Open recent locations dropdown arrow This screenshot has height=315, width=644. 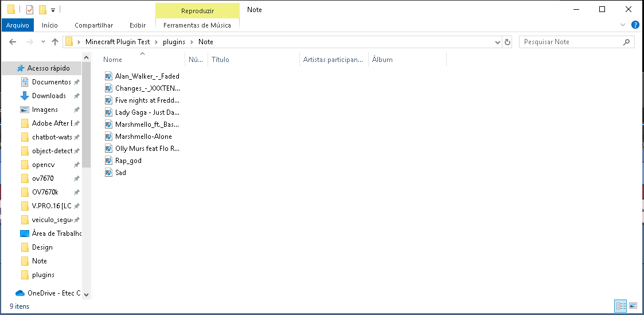coord(43,42)
